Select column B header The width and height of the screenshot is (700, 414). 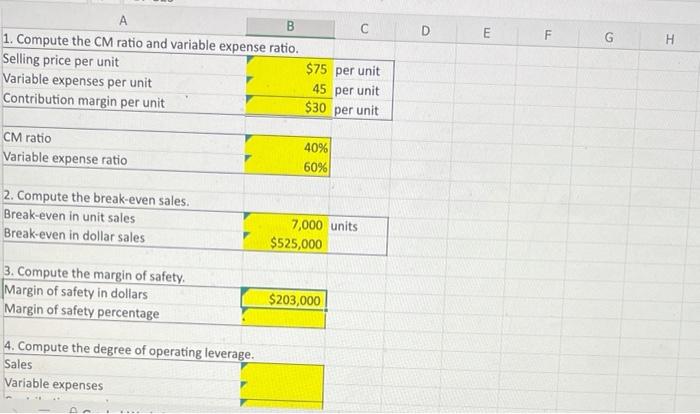coord(290,26)
